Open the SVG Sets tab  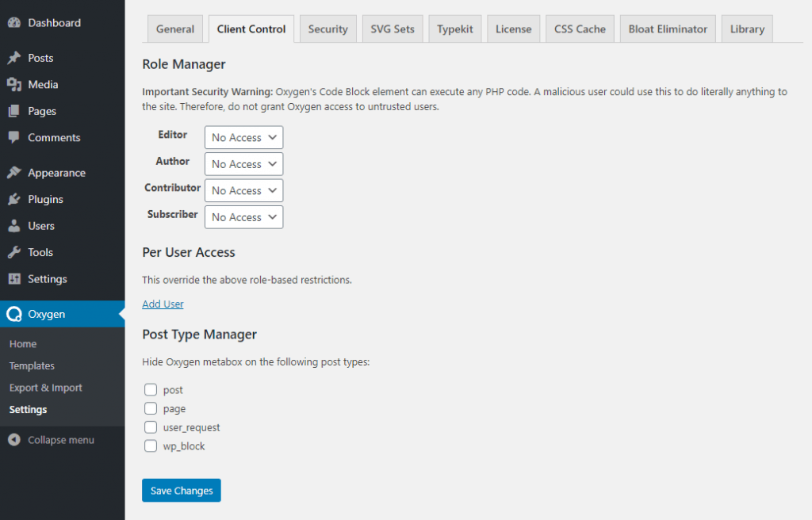pos(392,29)
